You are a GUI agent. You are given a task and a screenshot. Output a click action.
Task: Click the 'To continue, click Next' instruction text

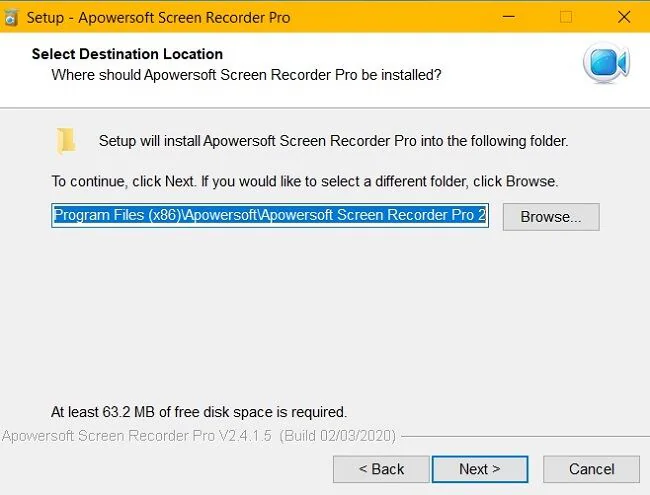pos(305,182)
